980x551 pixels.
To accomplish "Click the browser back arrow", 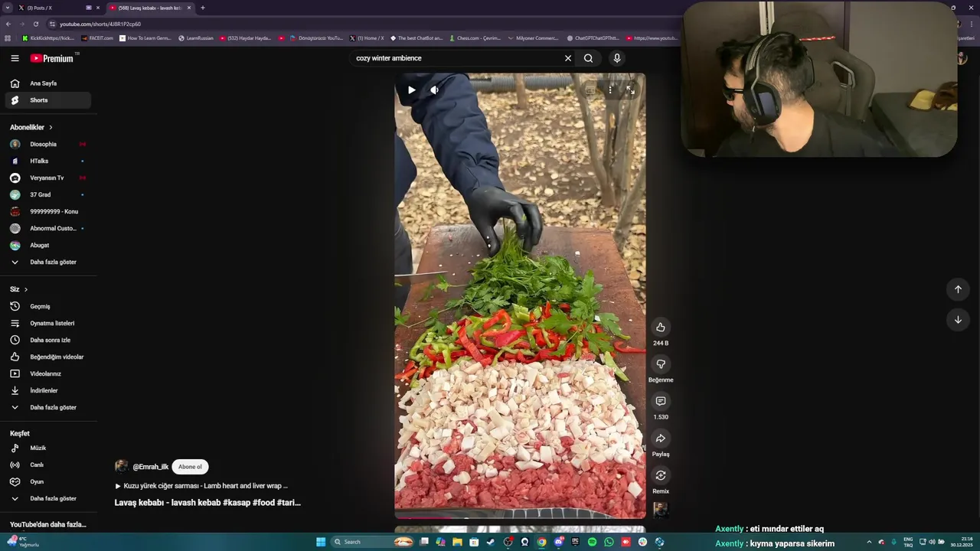I will [8, 24].
